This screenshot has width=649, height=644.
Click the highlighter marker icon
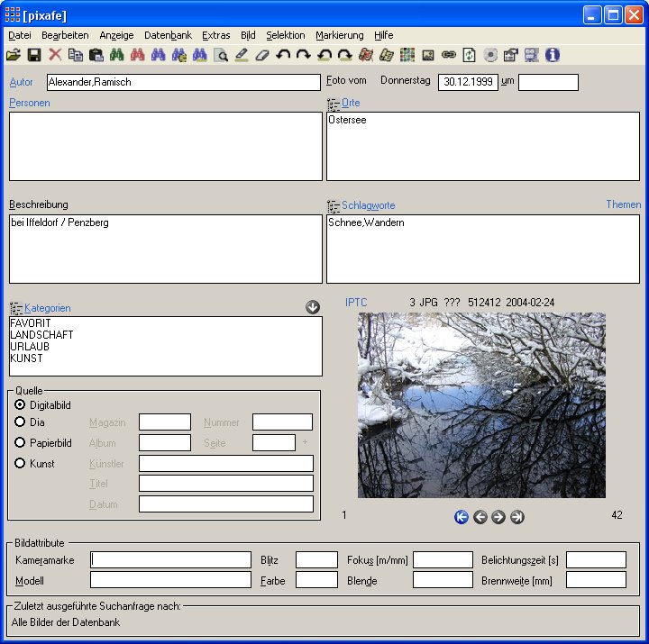pos(242,55)
